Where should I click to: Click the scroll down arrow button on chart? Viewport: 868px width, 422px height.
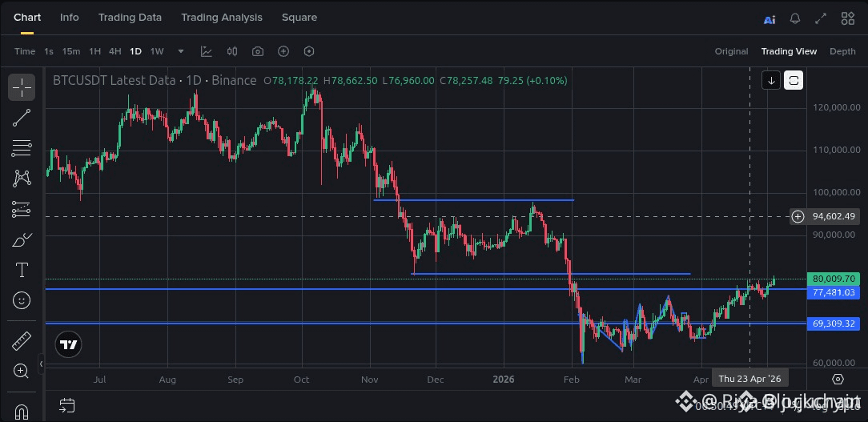(771, 80)
